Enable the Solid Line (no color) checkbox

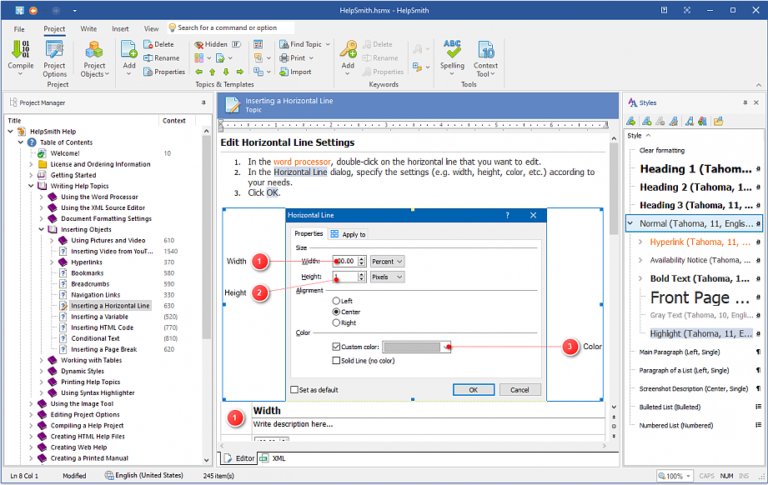[x=336, y=359]
